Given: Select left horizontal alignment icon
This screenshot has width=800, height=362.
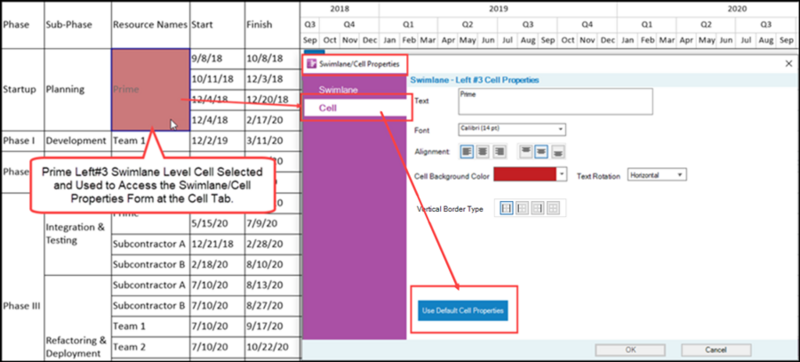Looking at the screenshot, I should click(467, 151).
